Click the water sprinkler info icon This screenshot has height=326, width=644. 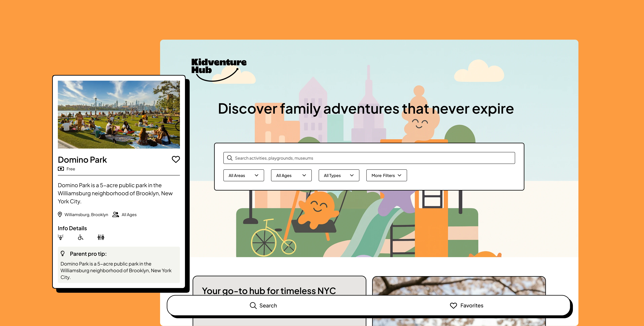pos(61,237)
